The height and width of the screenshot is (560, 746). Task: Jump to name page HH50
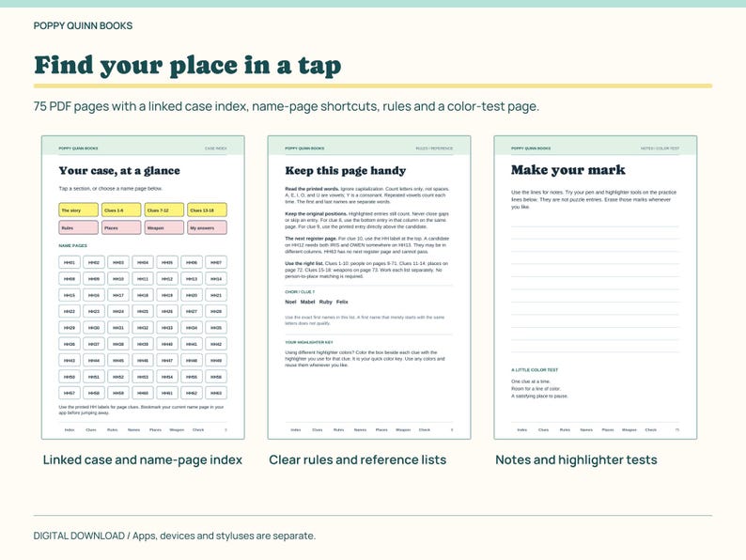click(70, 377)
